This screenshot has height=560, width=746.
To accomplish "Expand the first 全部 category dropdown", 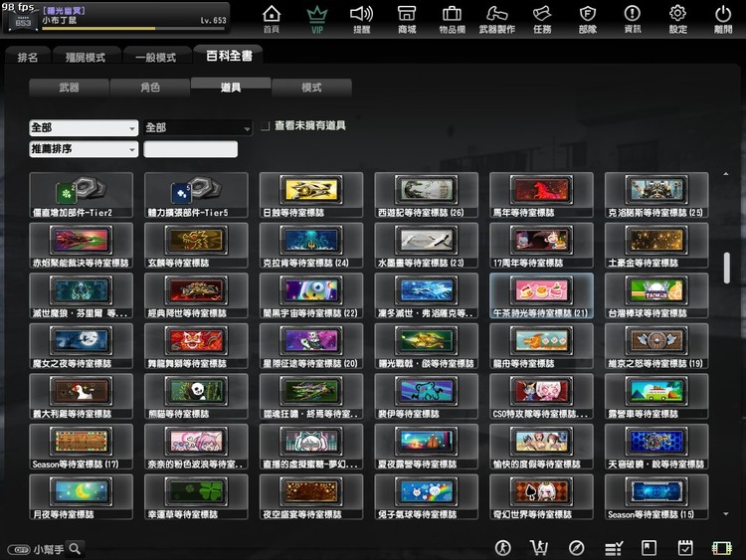I will [84, 128].
